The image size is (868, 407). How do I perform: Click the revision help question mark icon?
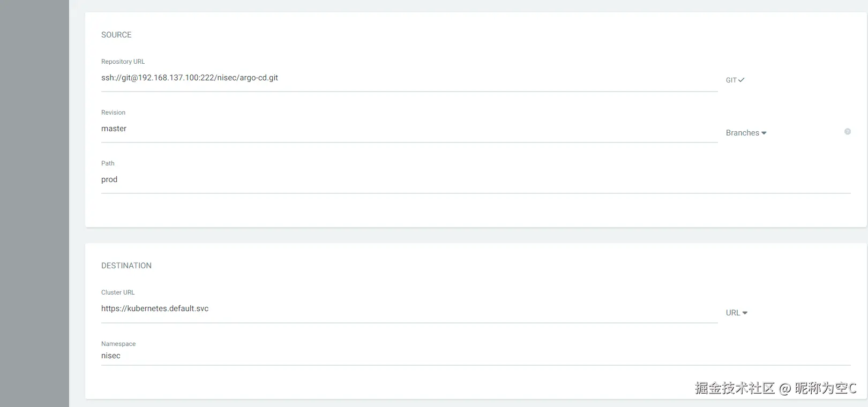coord(848,132)
